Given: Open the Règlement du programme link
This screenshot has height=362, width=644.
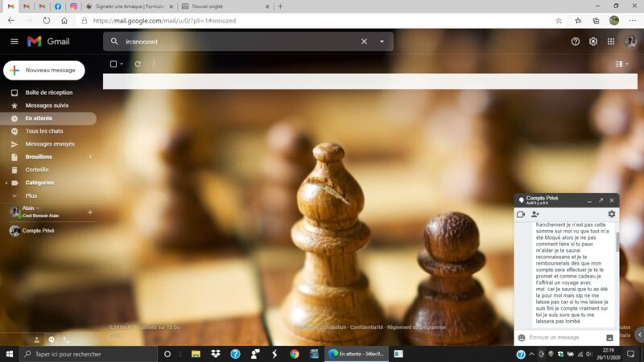Looking at the screenshot, I should pyautogui.click(x=416, y=327).
